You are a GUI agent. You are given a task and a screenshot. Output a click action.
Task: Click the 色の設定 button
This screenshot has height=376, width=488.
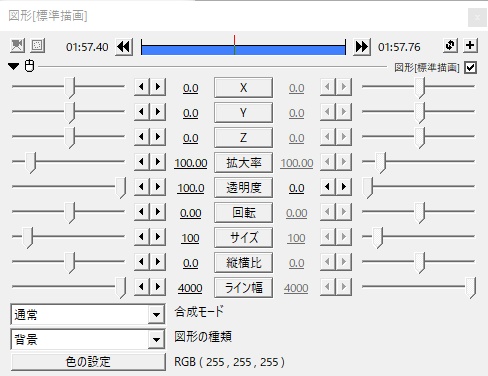88,362
